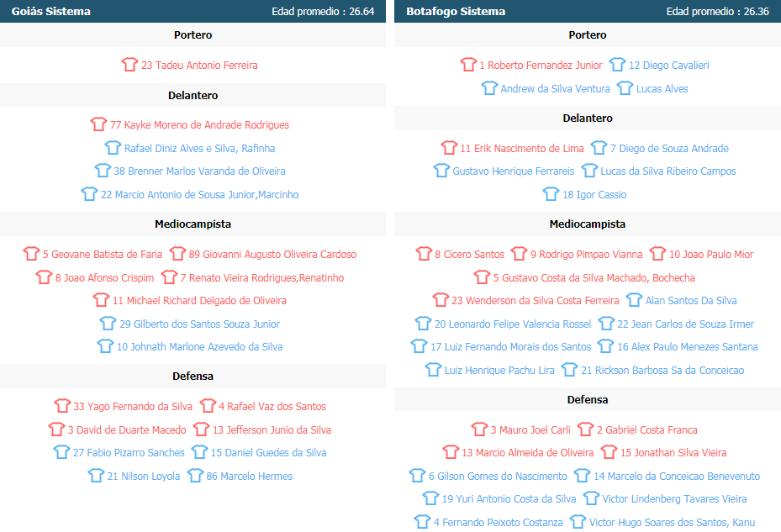Click the blue jersey icon beside Gilberto dos Santos Souza

108,324
